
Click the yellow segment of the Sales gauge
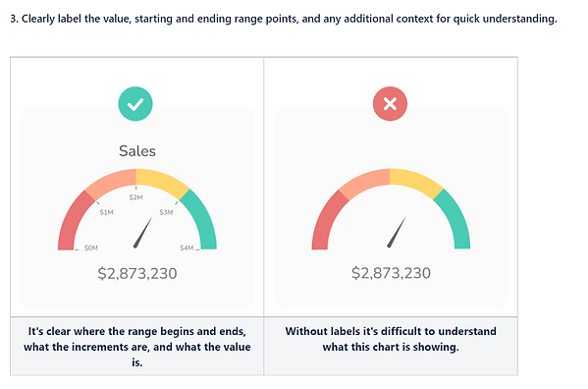click(161, 180)
